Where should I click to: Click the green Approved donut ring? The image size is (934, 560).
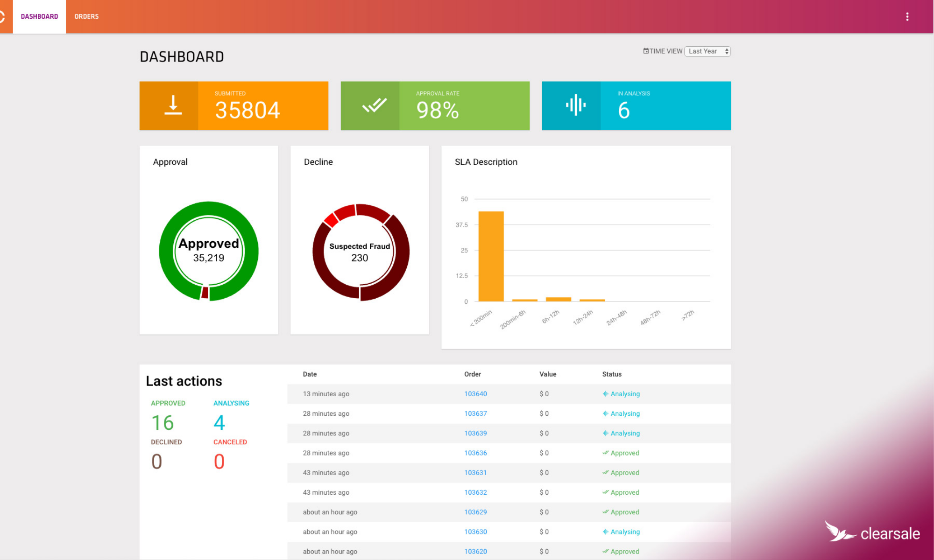coord(167,252)
